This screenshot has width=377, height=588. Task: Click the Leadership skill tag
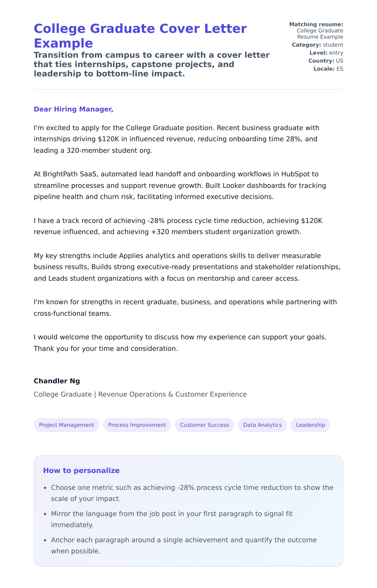[310, 425]
